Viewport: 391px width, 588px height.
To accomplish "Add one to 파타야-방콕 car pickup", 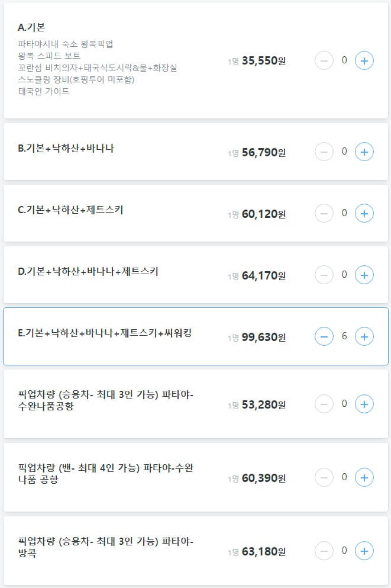I will click(366, 550).
